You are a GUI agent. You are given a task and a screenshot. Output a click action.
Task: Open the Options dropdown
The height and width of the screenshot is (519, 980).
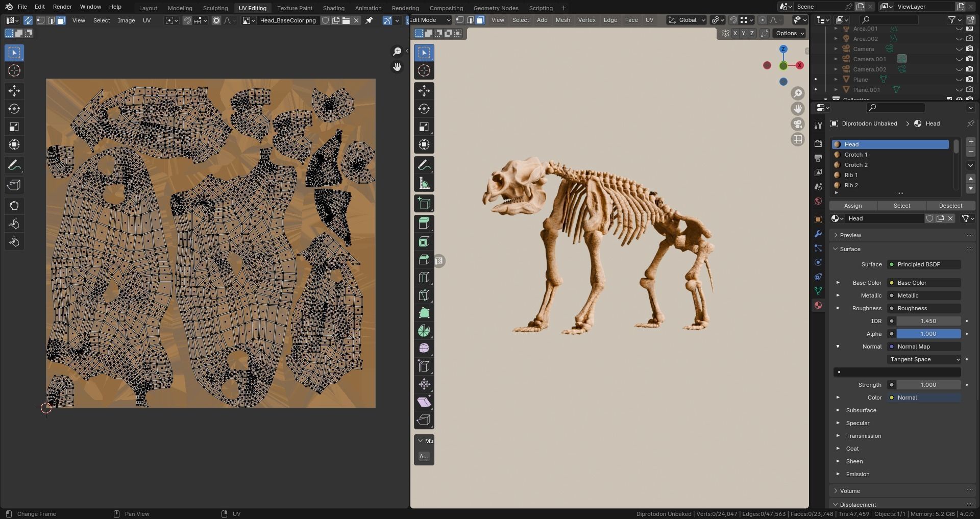pos(790,33)
